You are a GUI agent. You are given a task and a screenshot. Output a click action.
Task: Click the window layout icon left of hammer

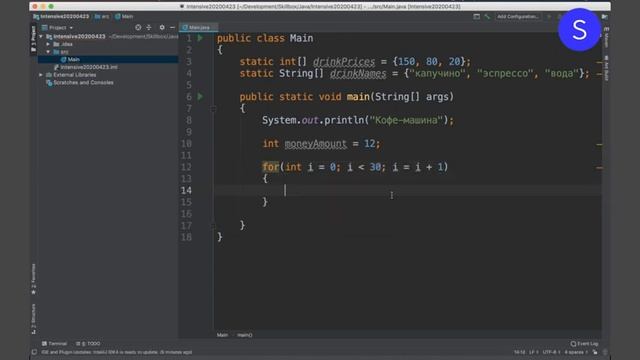[x=476, y=17]
